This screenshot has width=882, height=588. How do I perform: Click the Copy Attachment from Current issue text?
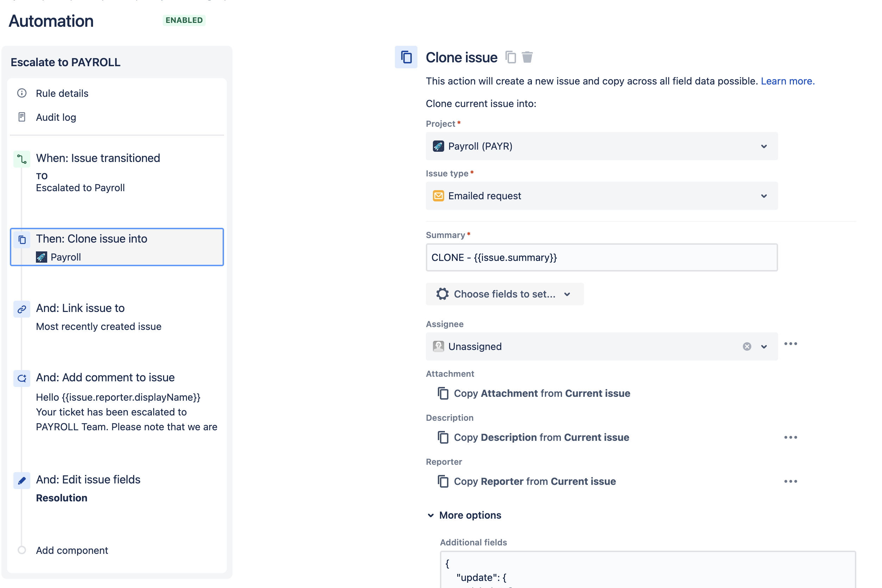click(542, 393)
